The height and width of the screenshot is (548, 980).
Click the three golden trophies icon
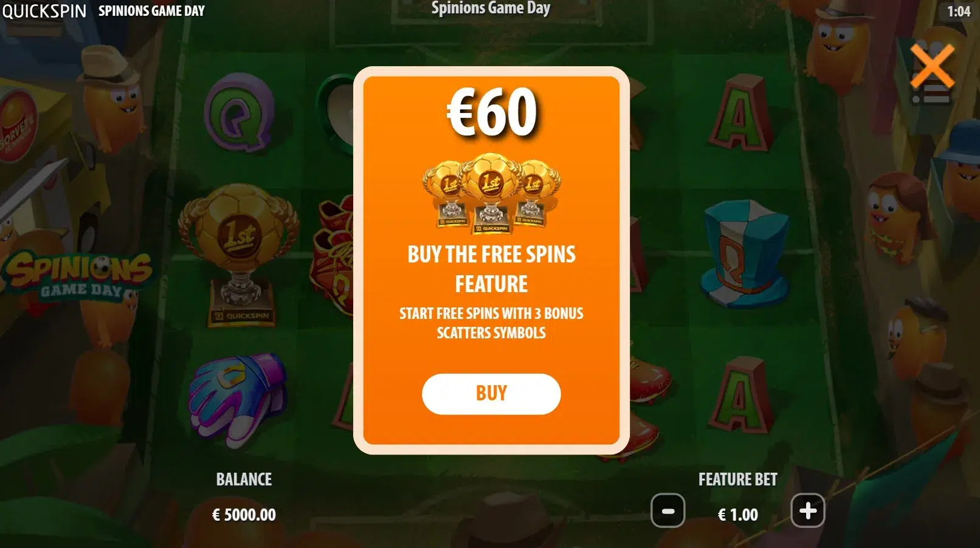[491, 193]
